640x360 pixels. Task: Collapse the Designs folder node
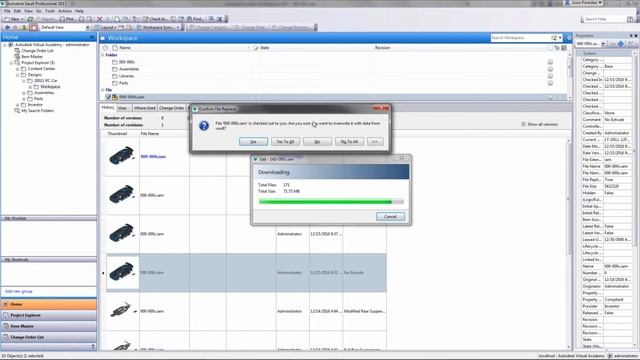pyautogui.click(x=18, y=75)
